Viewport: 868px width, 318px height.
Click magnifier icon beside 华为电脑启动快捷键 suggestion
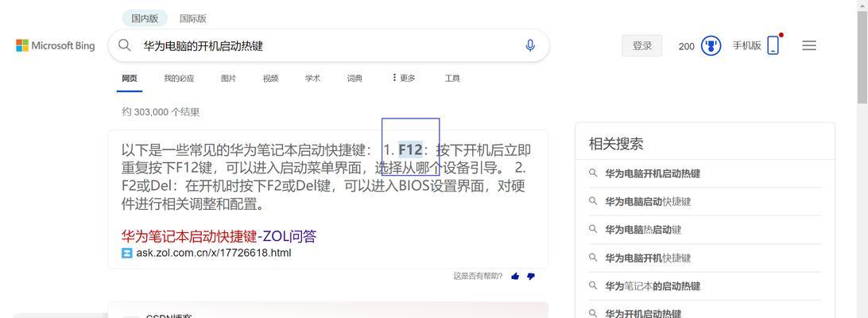coord(593,201)
